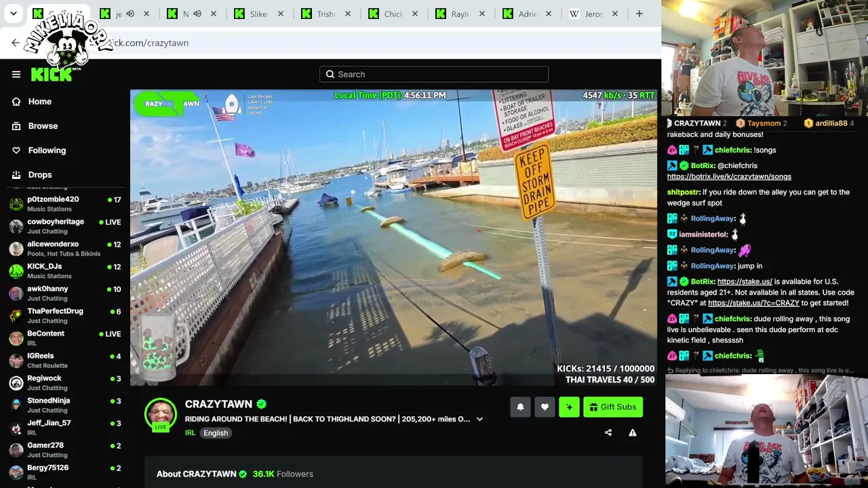Click the IGReels channel avatar
Image resolution: width=868 pixels, height=488 pixels.
coord(16,361)
